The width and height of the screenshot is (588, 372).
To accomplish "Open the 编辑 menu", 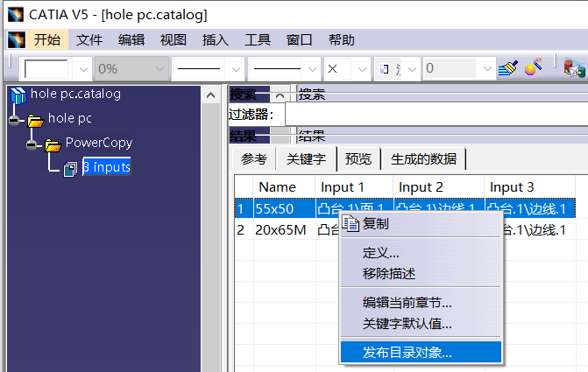I will point(131,39).
